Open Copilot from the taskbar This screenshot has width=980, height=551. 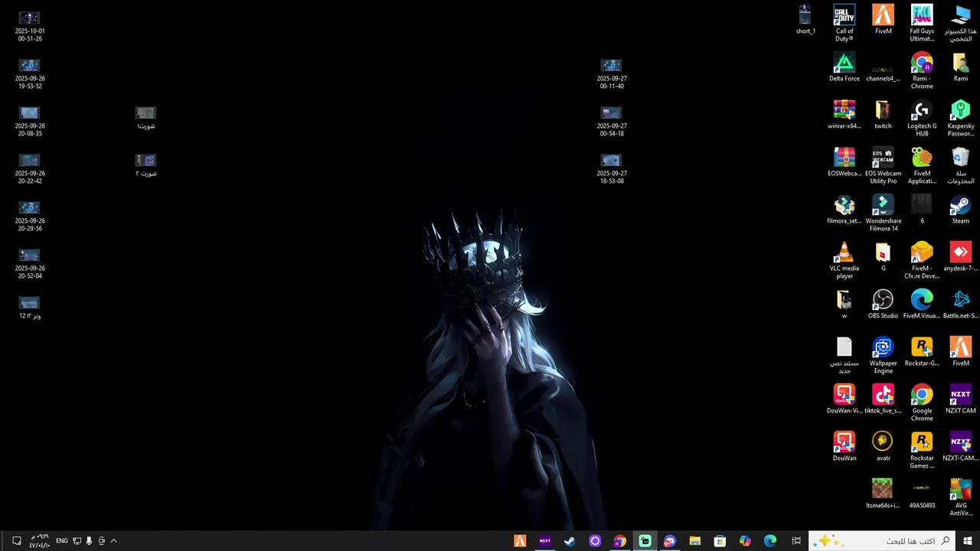point(745,541)
